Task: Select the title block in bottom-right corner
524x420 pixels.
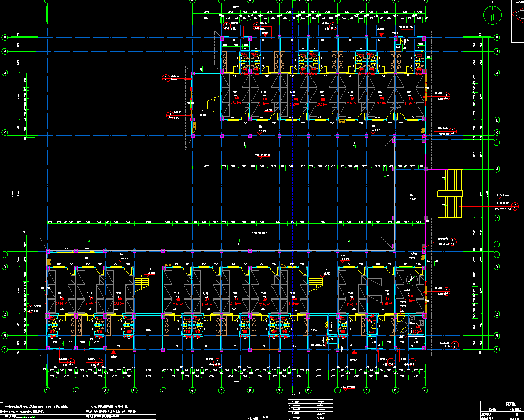Action: 502,410
